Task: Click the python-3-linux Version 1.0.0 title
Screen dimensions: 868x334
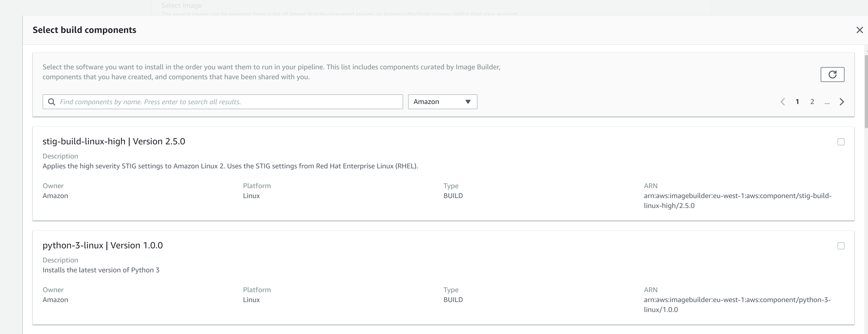Action: 103,245
